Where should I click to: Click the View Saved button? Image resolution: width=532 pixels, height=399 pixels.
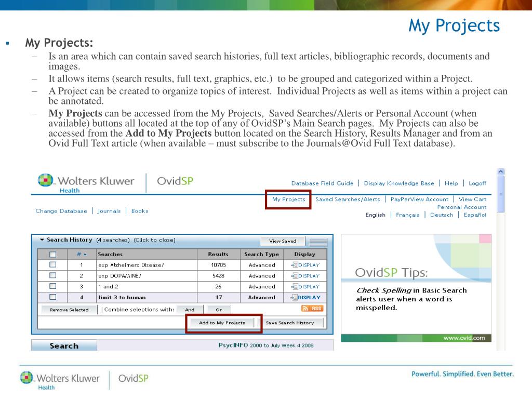click(x=283, y=241)
